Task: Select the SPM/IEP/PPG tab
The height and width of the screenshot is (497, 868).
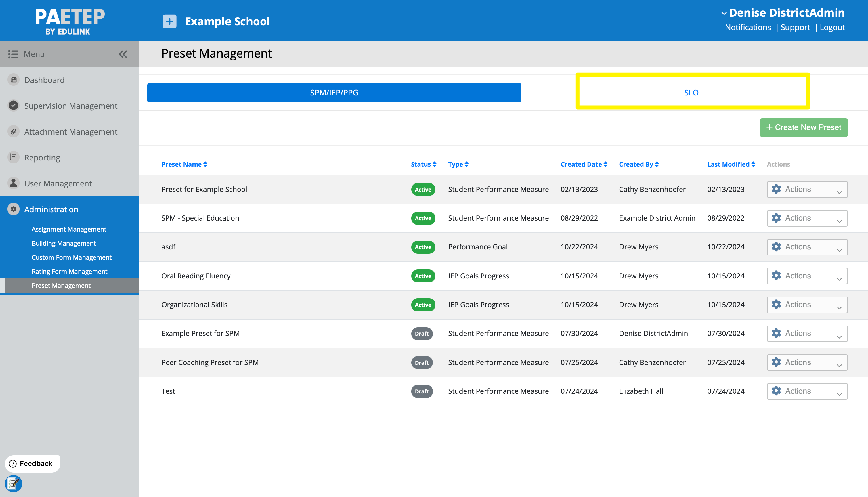Action: [334, 93]
